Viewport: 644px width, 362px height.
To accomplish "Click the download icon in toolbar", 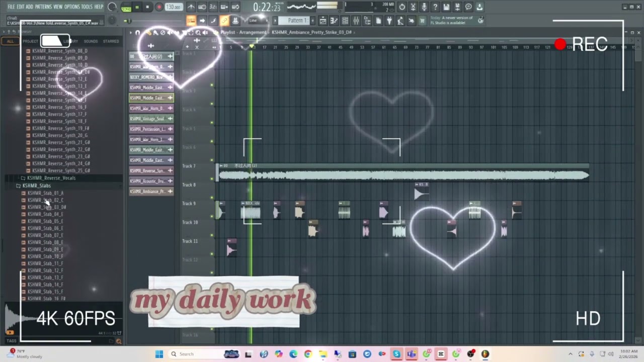I will point(479,7).
